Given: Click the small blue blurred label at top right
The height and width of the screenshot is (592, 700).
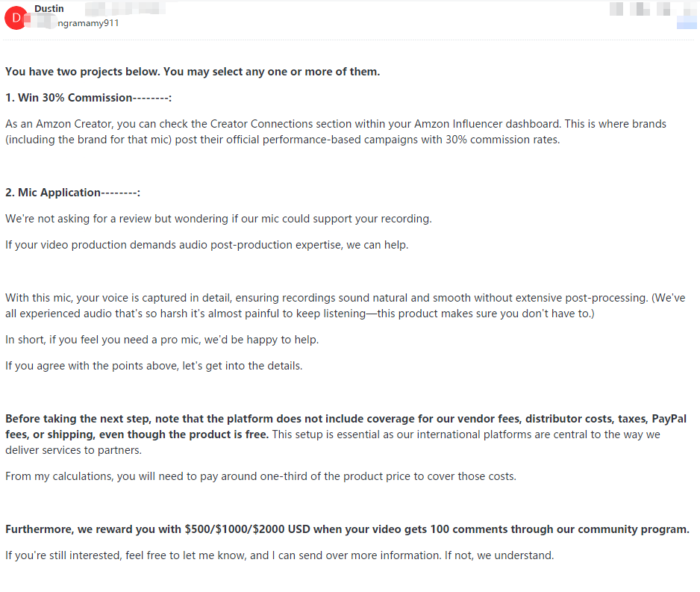Looking at the screenshot, I should pyautogui.click(x=687, y=25).
